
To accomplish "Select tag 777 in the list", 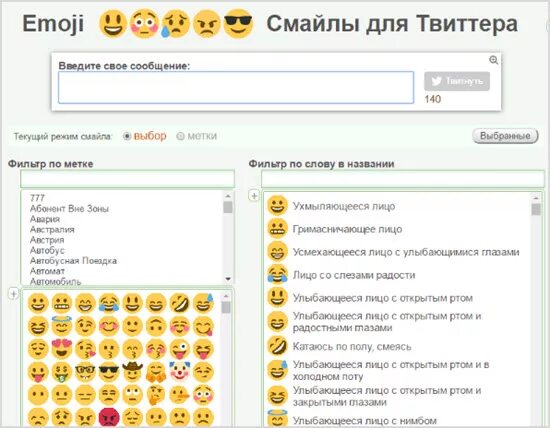I will (x=37, y=198).
